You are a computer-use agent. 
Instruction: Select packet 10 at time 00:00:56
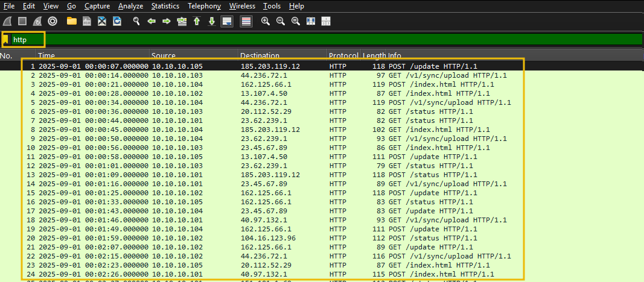click(x=322, y=148)
